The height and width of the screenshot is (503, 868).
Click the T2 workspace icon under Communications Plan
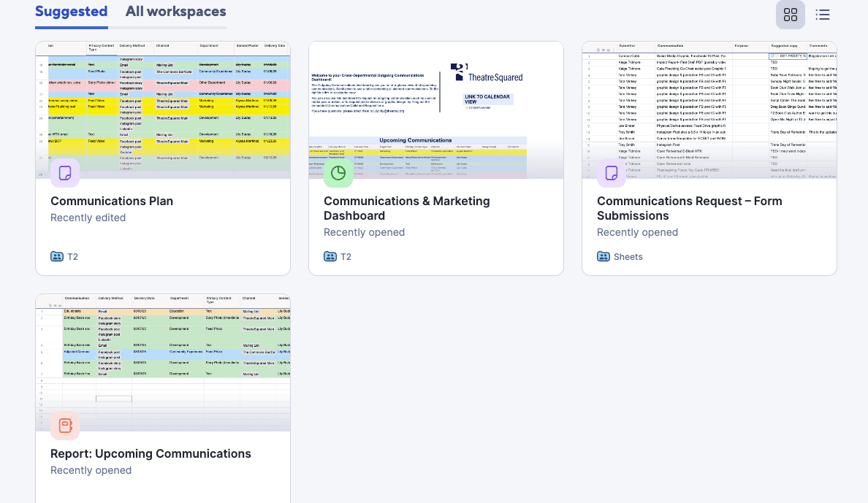point(57,256)
